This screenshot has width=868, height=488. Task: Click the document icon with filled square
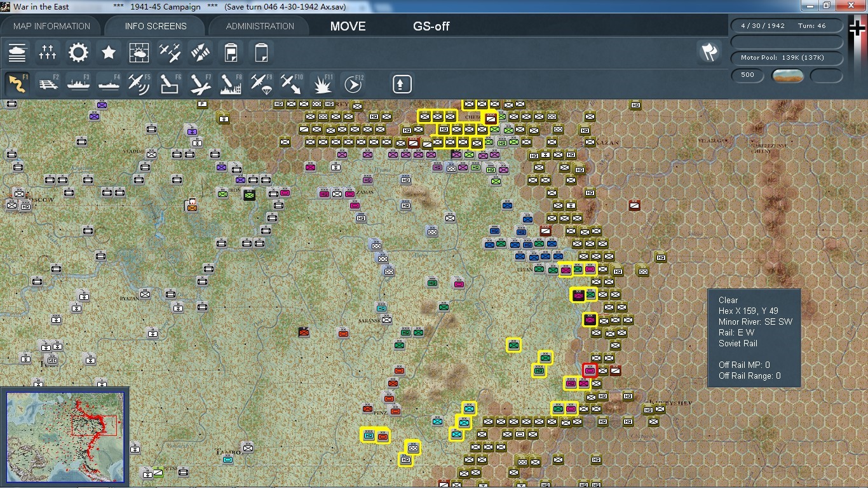pyautogui.click(x=231, y=52)
